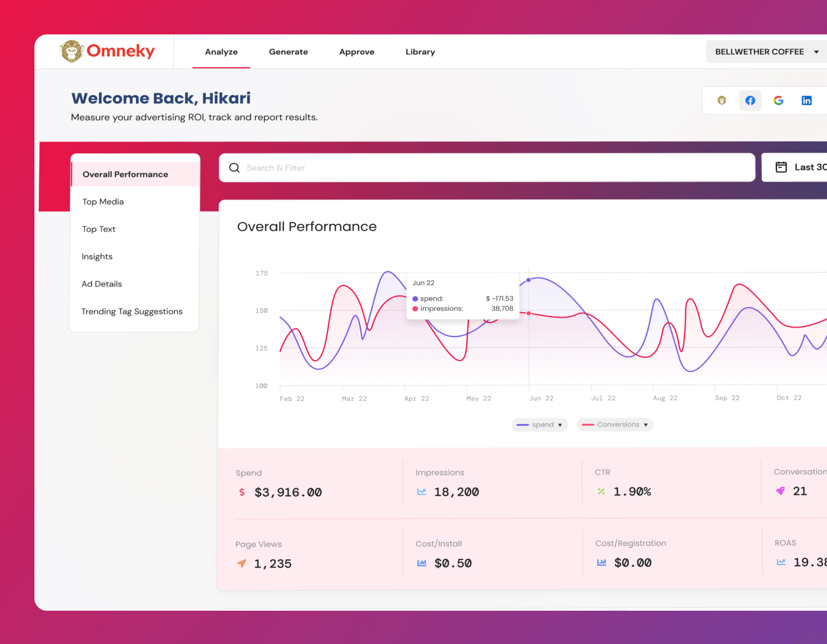Click the Omneky brand name
The width and height of the screenshot is (827, 644).
120,51
